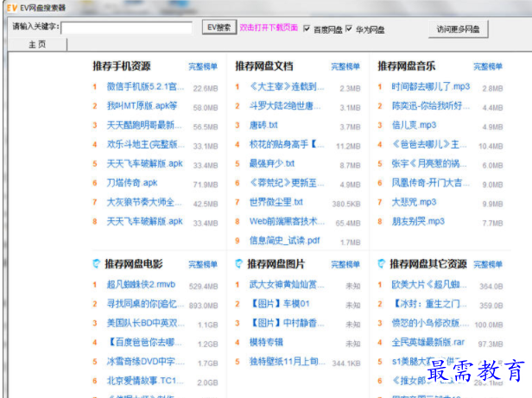The width and height of the screenshot is (532, 398).
Task: Open 校花的贴身高手 document link
Action: click(x=287, y=144)
